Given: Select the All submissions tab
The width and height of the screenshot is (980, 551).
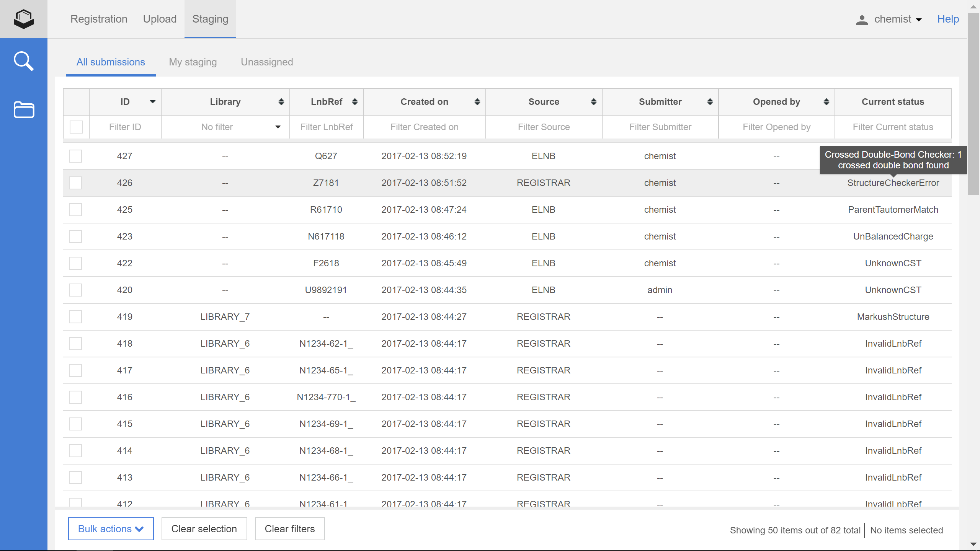Looking at the screenshot, I should pyautogui.click(x=111, y=62).
